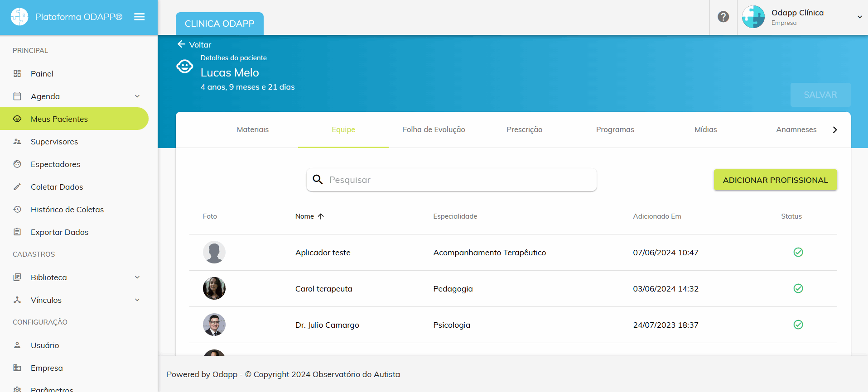Click the Pedagogia specialty cell
The height and width of the screenshot is (392, 868).
pyautogui.click(x=453, y=289)
